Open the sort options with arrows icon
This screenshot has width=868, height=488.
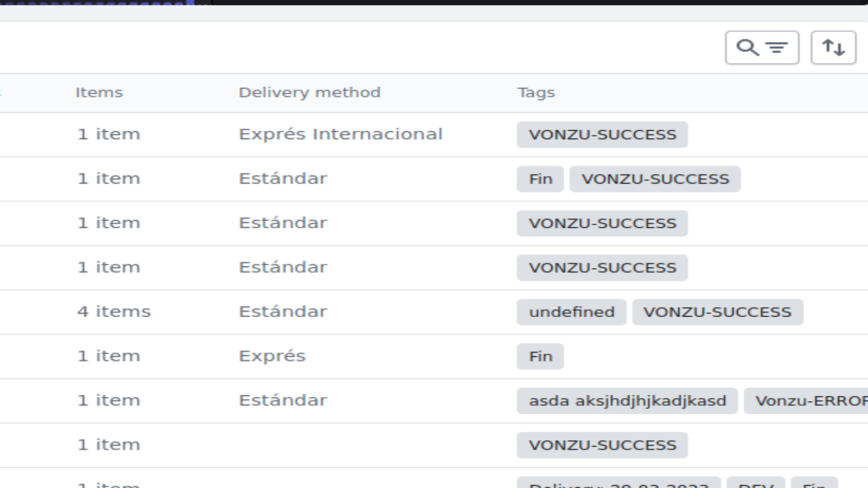834,48
